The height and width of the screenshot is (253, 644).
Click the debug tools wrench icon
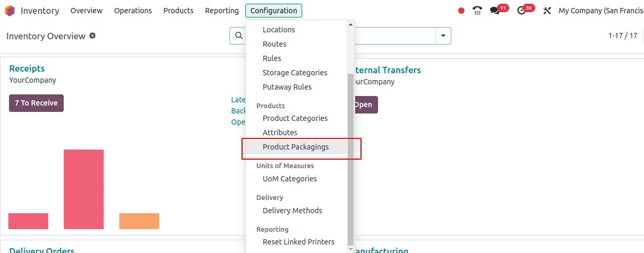click(x=547, y=11)
